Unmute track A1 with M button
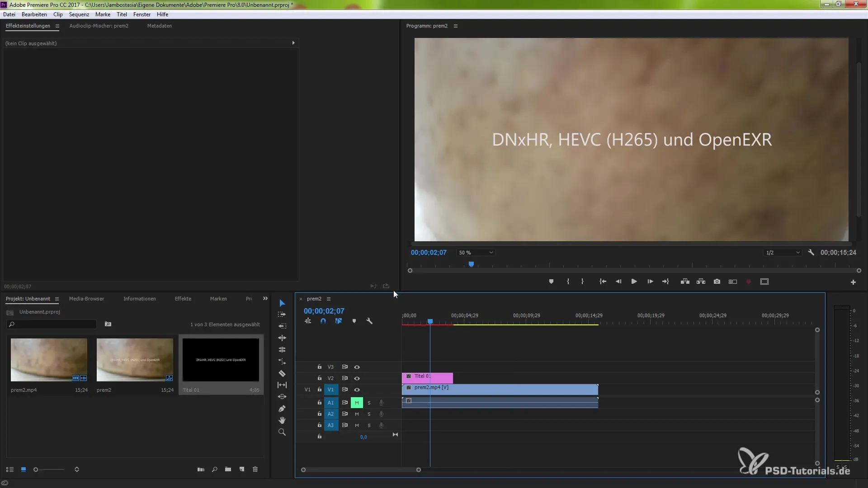The image size is (868, 488). pos(357,403)
